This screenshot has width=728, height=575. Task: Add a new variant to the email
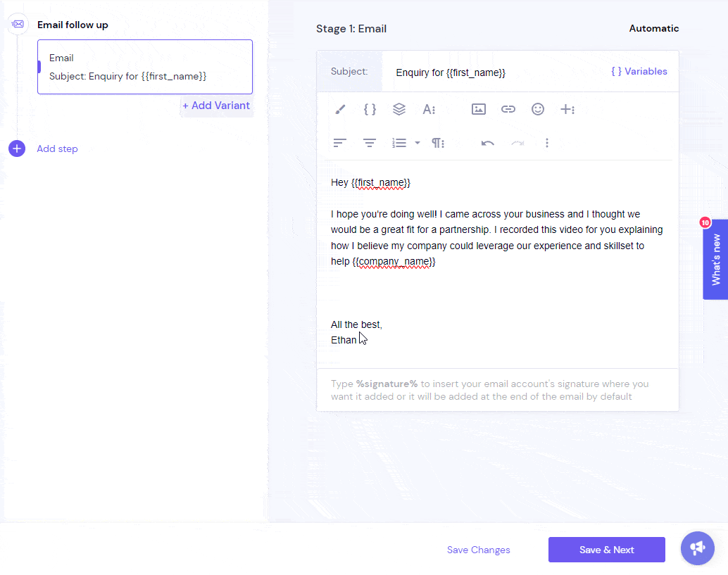coord(216,106)
